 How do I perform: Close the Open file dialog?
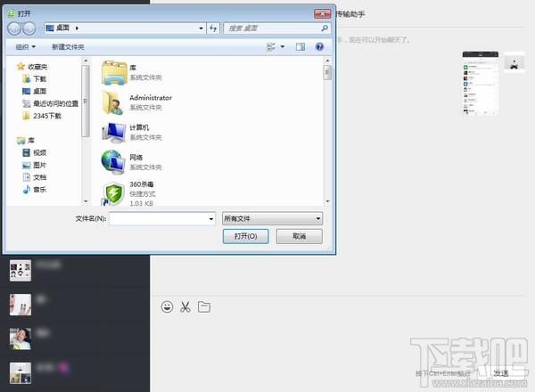pos(323,13)
